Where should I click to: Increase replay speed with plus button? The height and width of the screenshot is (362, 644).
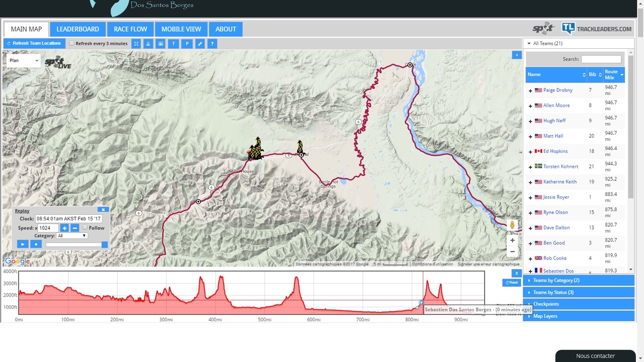(64, 228)
